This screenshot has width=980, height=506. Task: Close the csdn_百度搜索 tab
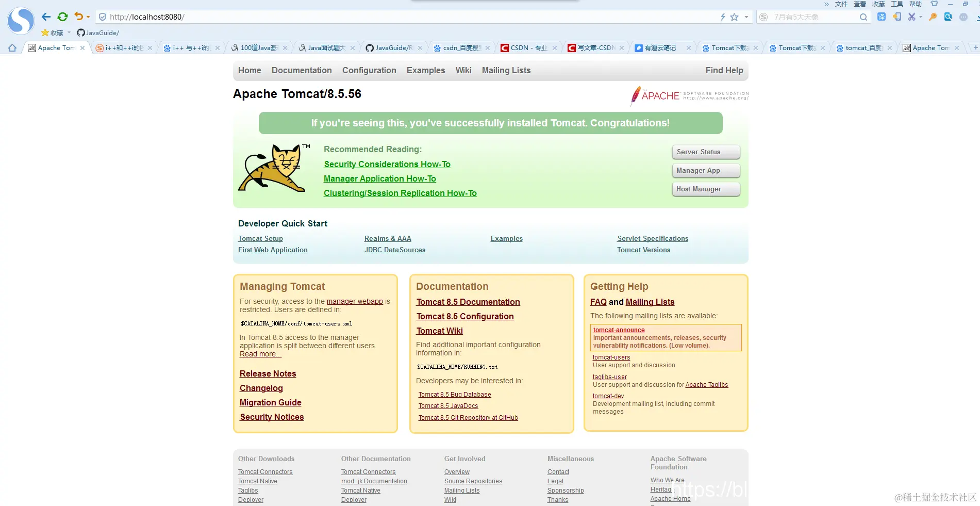487,48
